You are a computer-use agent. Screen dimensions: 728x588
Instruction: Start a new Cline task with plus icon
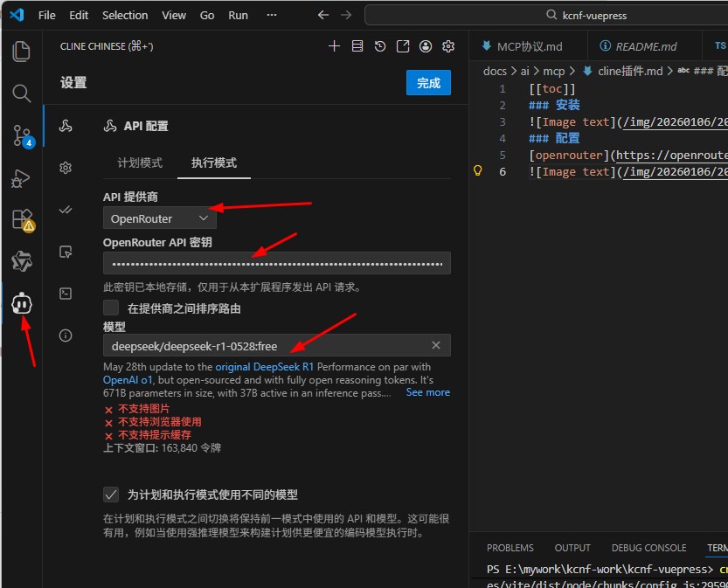point(334,46)
